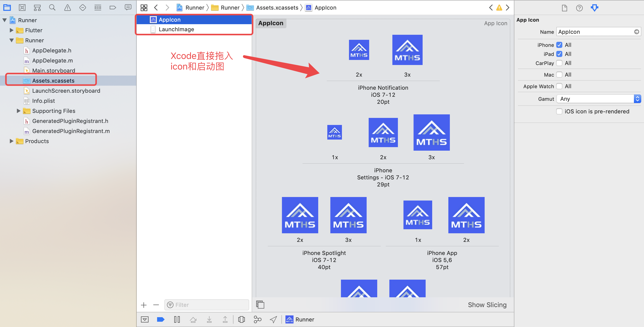Click the related items grid icon
The width and height of the screenshot is (644, 327).
(144, 8)
